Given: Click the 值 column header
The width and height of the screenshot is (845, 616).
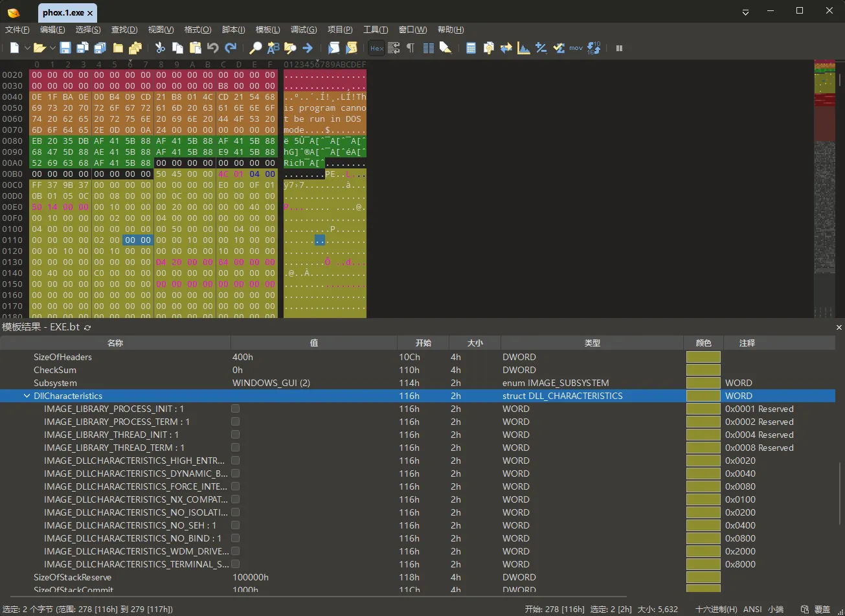Looking at the screenshot, I should pos(314,343).
